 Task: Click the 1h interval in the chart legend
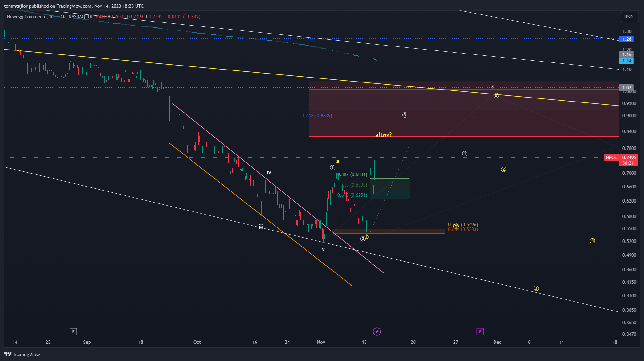(63, 17)
